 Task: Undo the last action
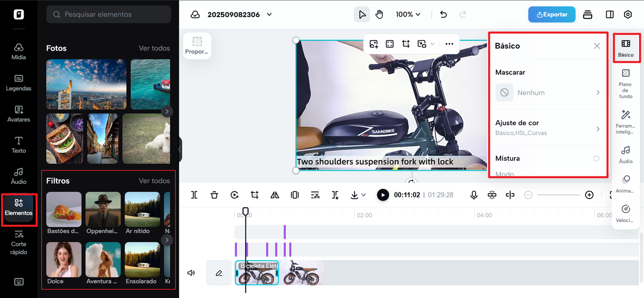click(443, 15)
